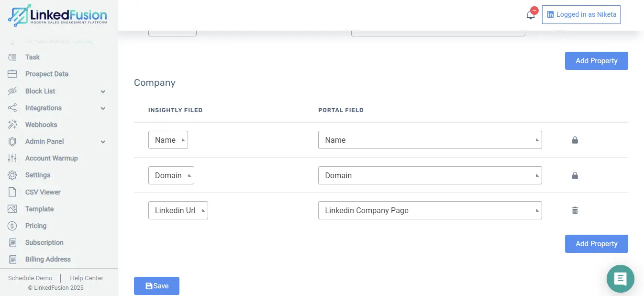Click the Admin Panel shield icon
This screenshot has height=296, width=644.
coord(12,141)
